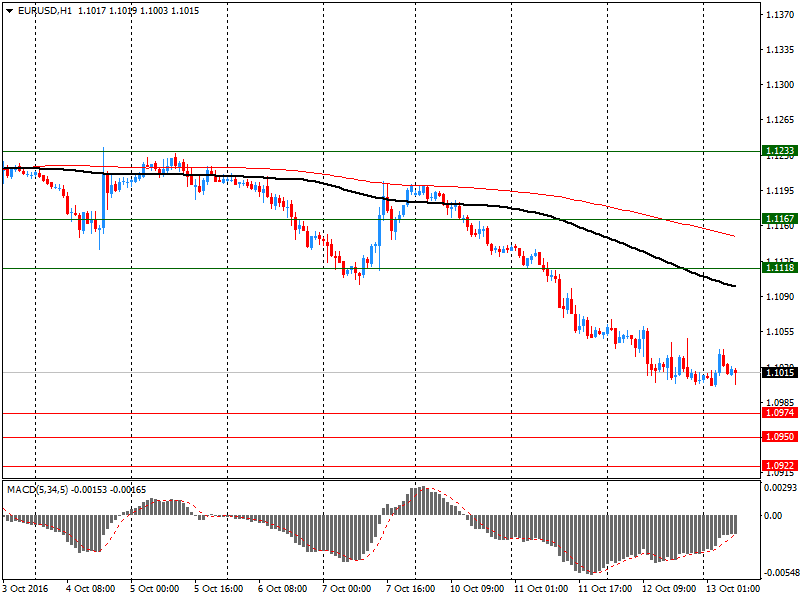Click the MACD zero level 0.00 label
The image size is (800, 600).
click(x=773, y=516)
